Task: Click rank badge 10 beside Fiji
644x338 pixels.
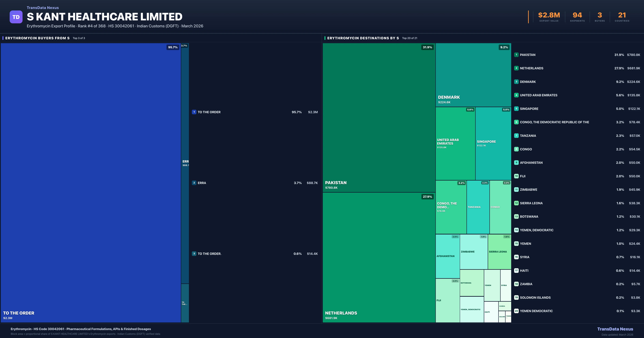Action: tap(516, 176)
